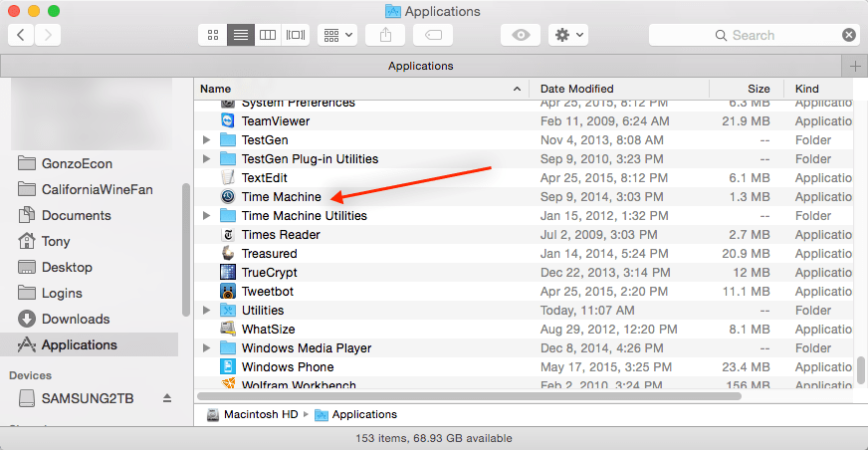This screenshot has width=868, height=450.
Task: Expand the TestGen Plug-in Utilities folder
Action: [x=206, y=159]
